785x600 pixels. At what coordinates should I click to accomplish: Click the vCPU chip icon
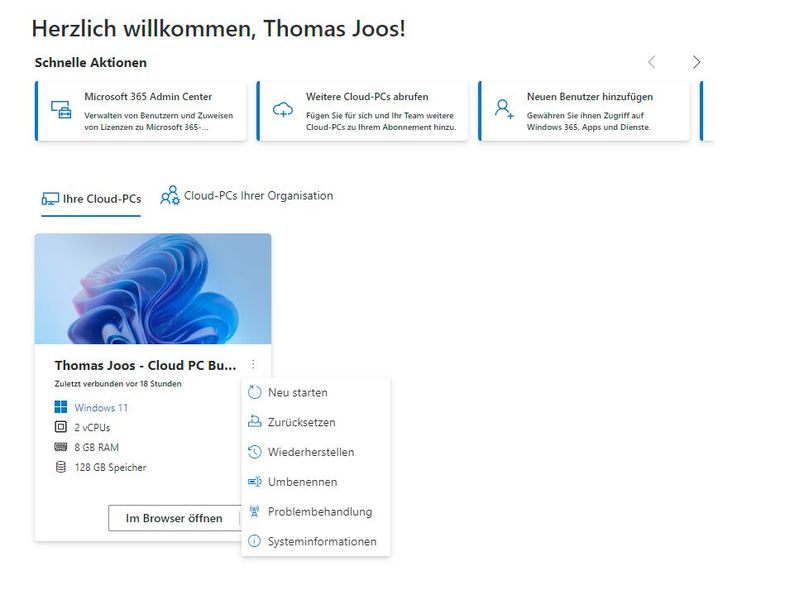pos(61,427)
